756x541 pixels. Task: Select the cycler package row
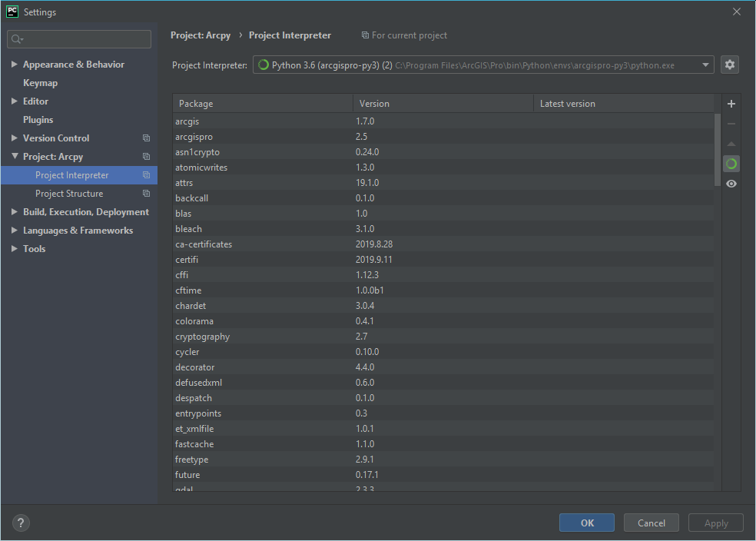coord(443,352)
